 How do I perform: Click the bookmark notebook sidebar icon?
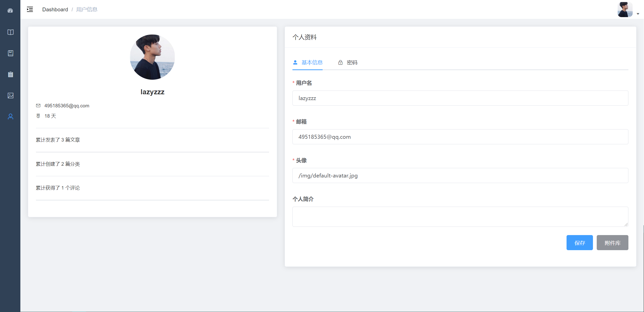pos(10,53)
